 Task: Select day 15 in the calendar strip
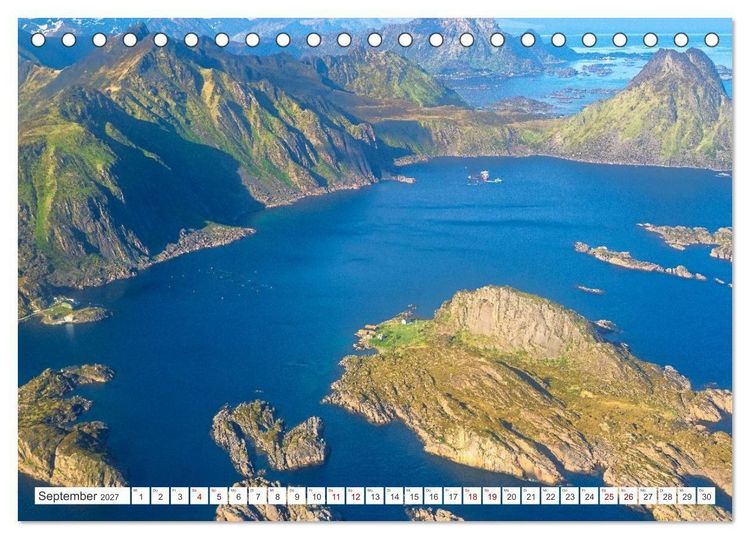pyautogui.click(x=414, y=496)
